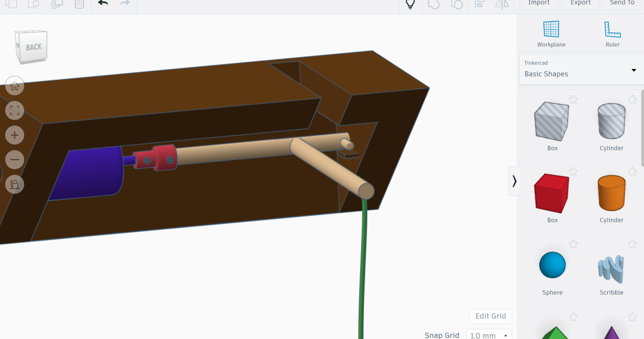644x339 pixels.
Task: Click the Delete trash icon
Action: 79,4
